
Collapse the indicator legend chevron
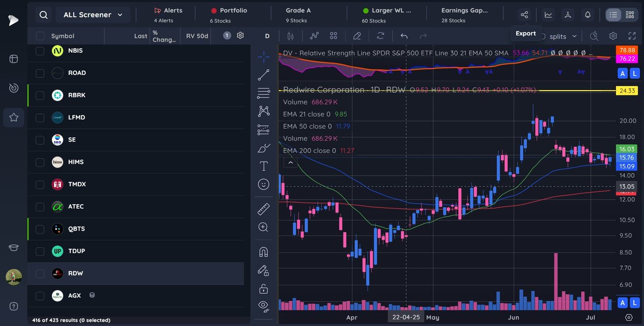[290, 162]
